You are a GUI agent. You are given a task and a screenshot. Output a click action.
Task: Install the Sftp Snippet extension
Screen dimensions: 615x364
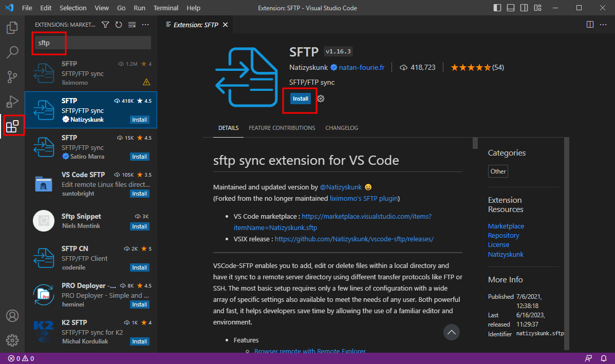[x=140, y=226]
